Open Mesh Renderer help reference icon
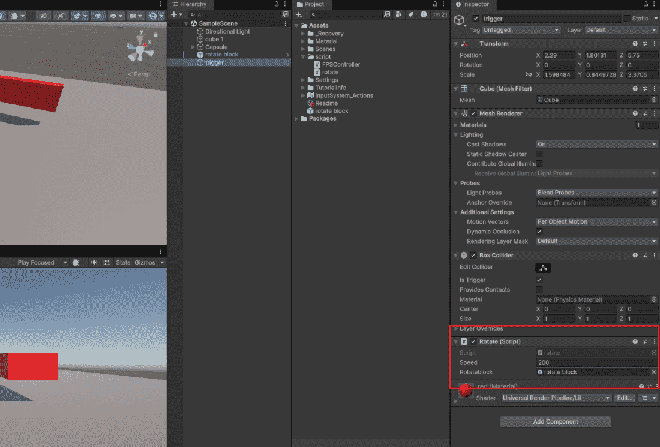The width and height of the screenshot is (660, 447). click(635, 114)
